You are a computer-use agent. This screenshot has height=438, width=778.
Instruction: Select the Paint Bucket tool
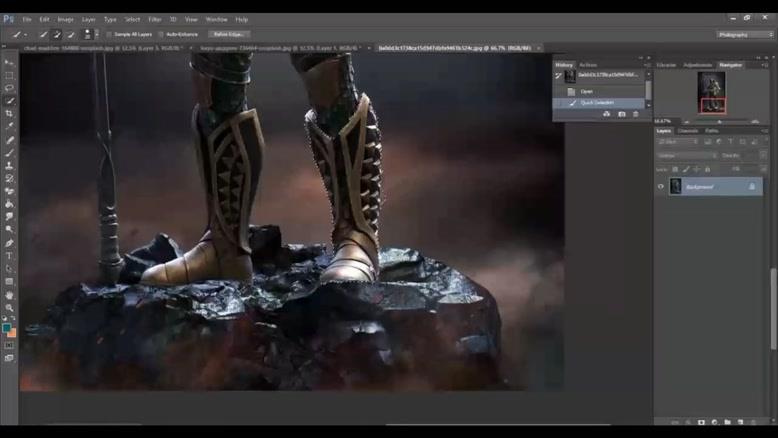tap(9, 204)
